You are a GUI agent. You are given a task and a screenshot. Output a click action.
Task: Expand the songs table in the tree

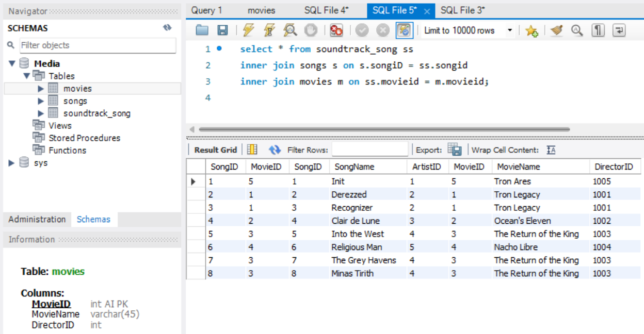41,101
